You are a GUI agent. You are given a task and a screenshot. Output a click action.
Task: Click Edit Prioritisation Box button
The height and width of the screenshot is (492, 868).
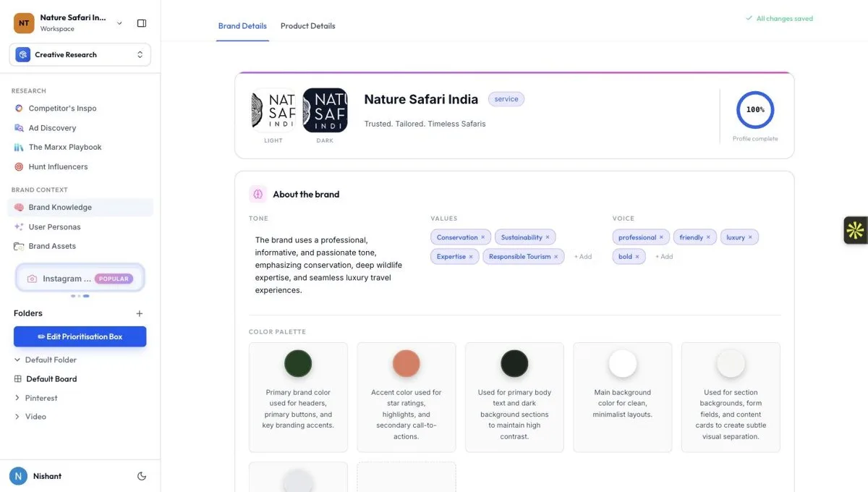point(80,336)
